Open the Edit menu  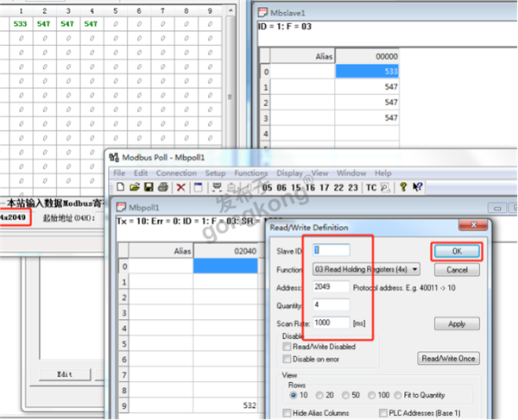141,172
